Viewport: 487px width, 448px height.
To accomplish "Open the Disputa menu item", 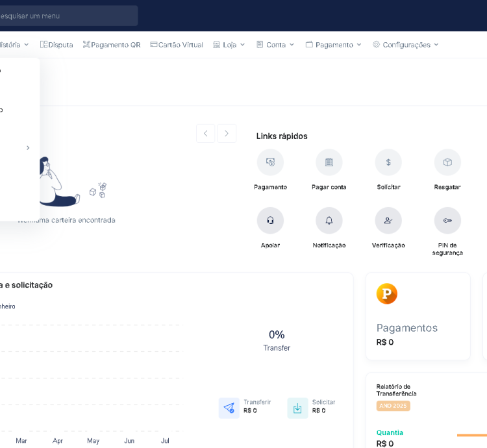I will point(56,45).
